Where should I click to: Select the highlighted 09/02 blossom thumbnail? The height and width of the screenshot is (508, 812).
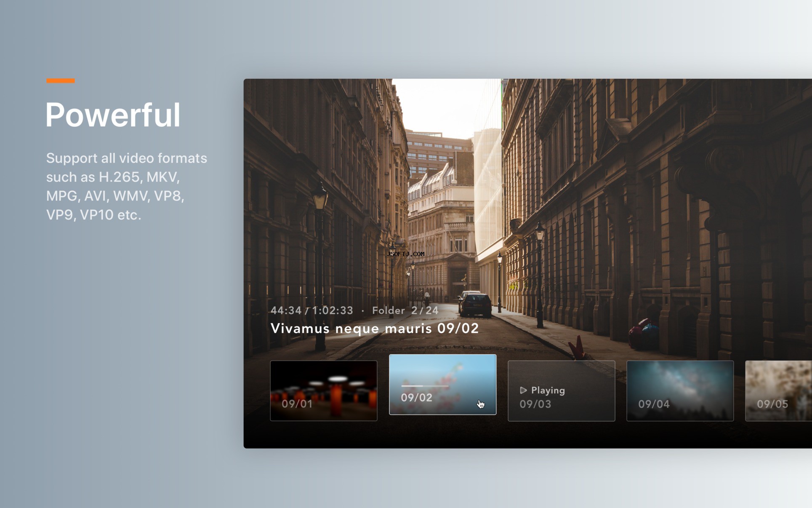[x=442, y=385]
